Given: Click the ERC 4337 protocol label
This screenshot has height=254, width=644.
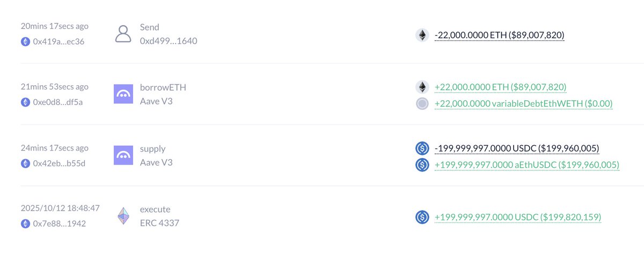Looking at the screenshot, I should pos(159,223).
